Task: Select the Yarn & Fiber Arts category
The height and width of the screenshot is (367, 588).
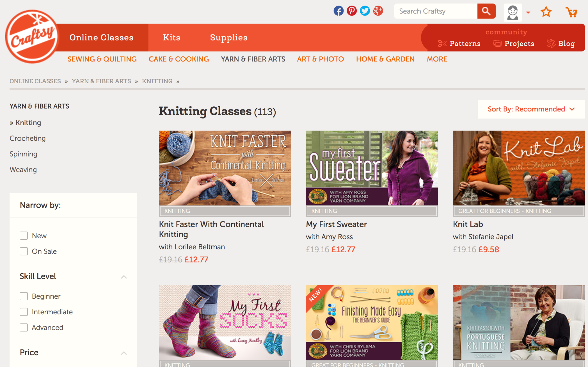Action: tap(253, 59)
